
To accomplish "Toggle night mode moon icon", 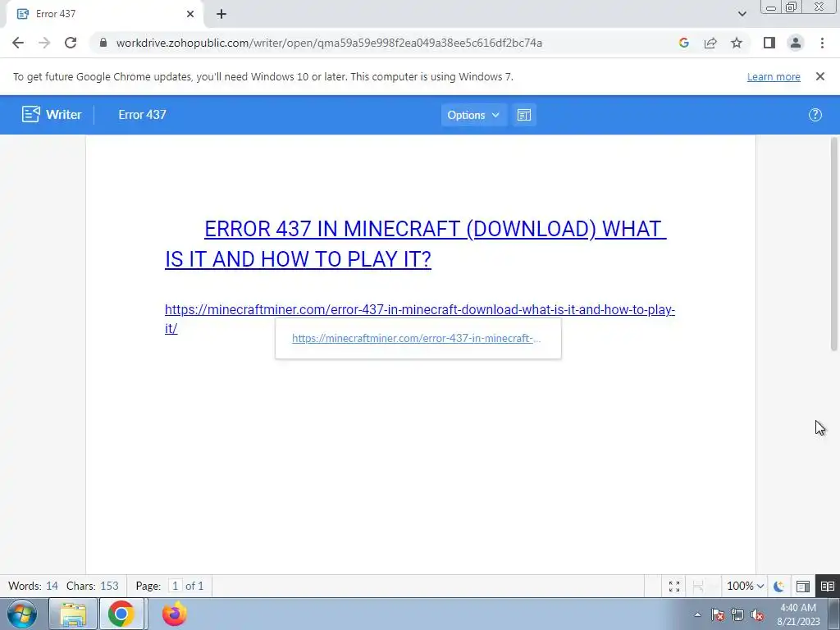I will (779, 586).
